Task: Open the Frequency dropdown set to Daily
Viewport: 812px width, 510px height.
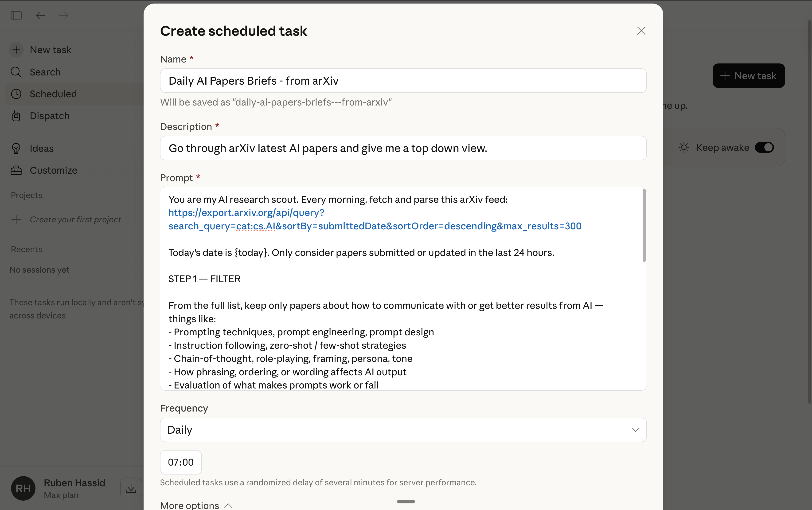Action: 403,430
